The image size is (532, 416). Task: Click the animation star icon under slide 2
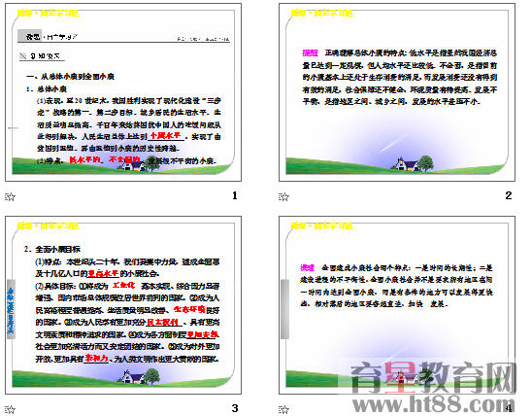point(283,196)
